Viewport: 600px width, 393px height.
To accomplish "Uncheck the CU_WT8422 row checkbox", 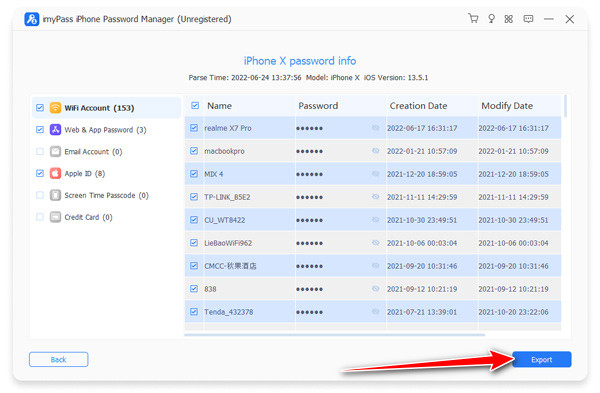I will tap(194, 220).
